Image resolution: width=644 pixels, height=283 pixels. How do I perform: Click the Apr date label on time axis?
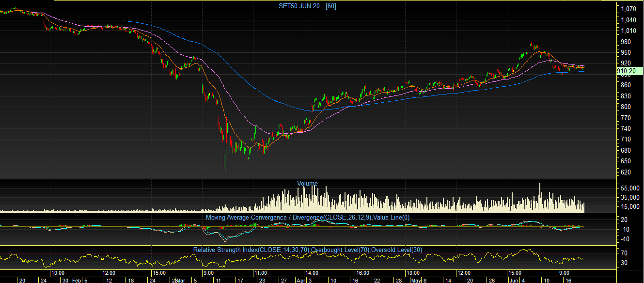[301, 280]
